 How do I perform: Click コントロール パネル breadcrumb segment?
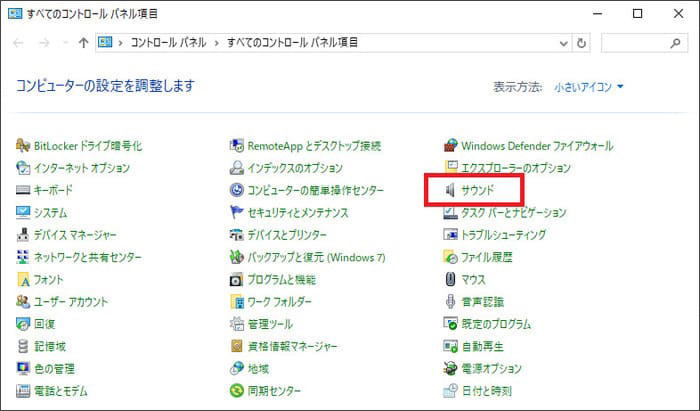tap(168, 43)
